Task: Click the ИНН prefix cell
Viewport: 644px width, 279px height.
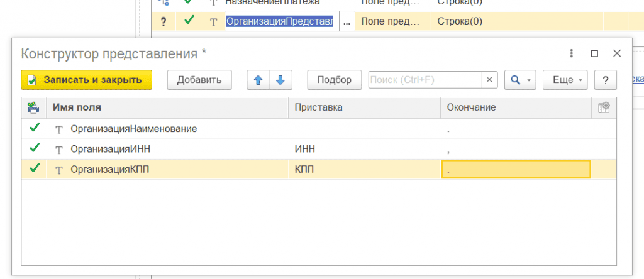Action: [x=364, y=149]
